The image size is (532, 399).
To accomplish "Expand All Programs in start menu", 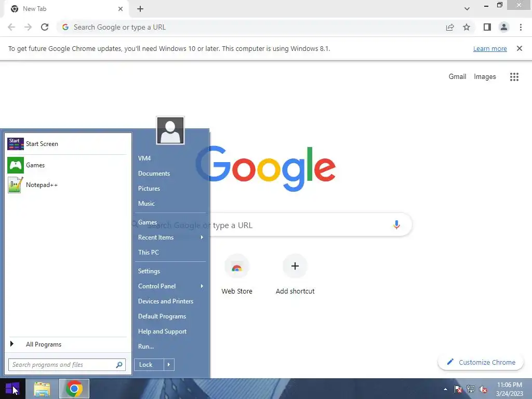I will click(x=67, y=344).
